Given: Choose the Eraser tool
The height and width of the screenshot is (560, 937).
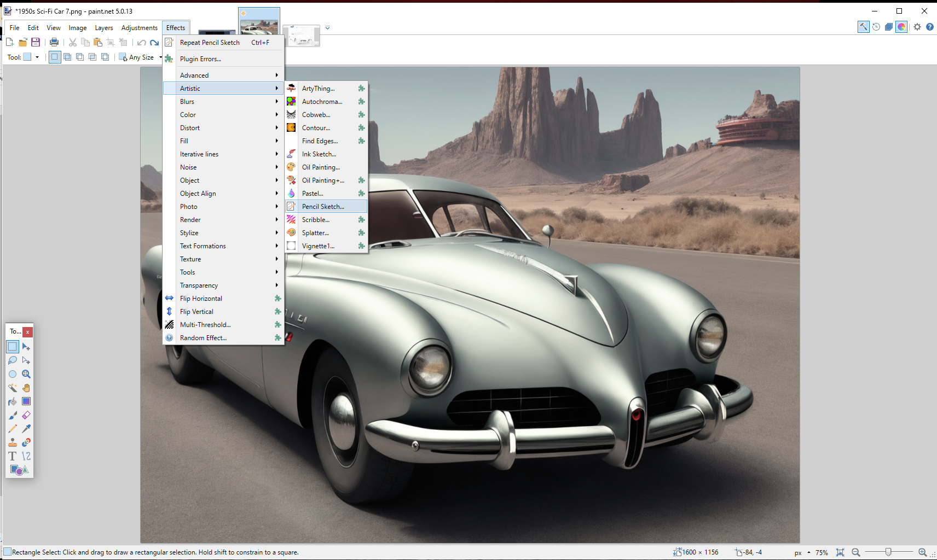Looking at the screenshot, I should pyautogui.click(x=26, y=415).
